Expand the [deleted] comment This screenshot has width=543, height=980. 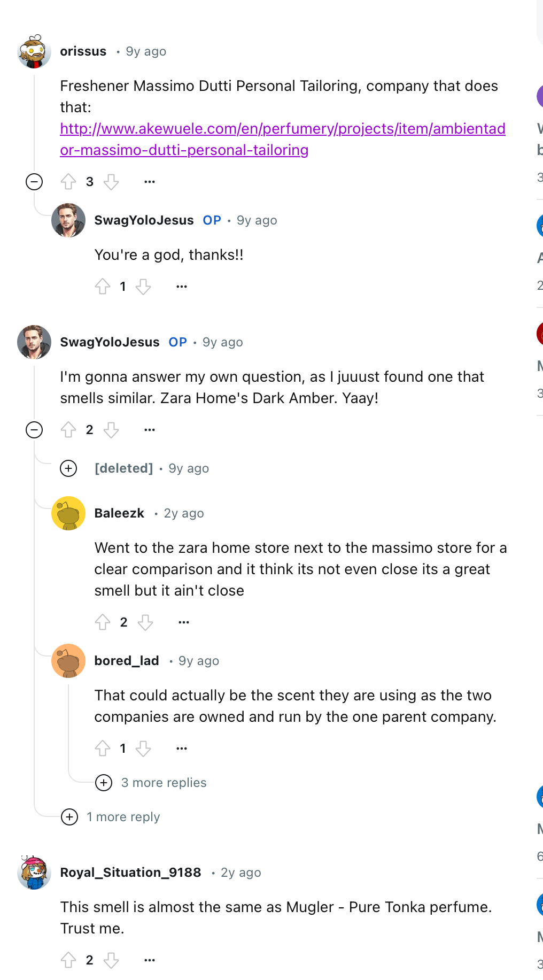click(68, 468)
